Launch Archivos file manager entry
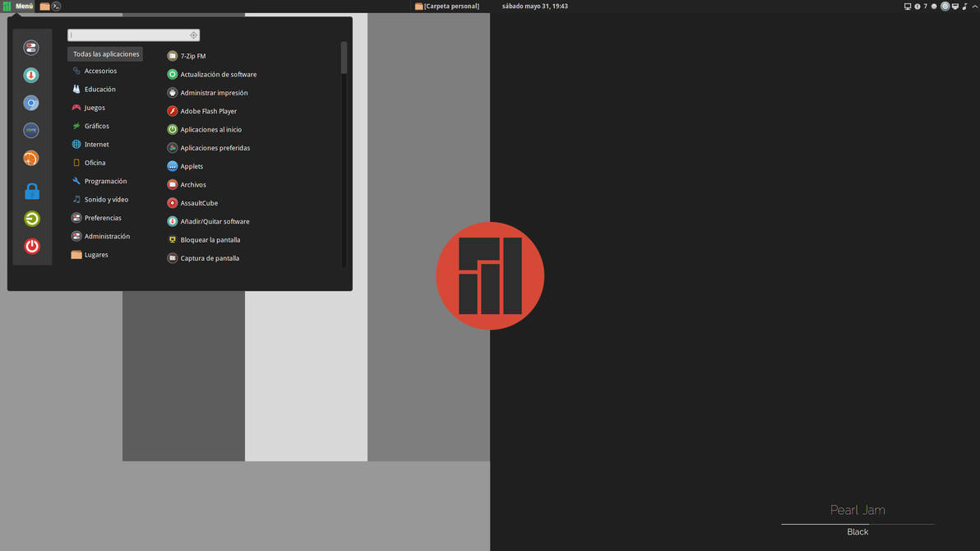980x551 pixels. (x=193, y=184)
